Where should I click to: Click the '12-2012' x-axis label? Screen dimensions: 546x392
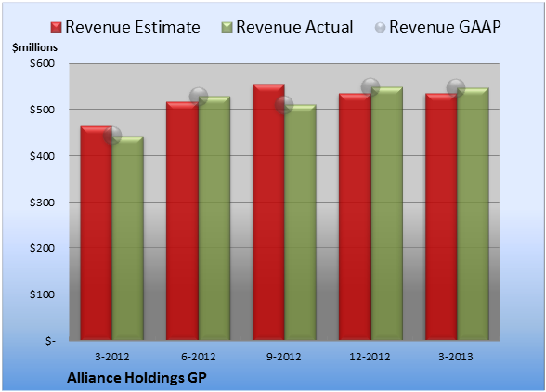[x=370, y=357]
